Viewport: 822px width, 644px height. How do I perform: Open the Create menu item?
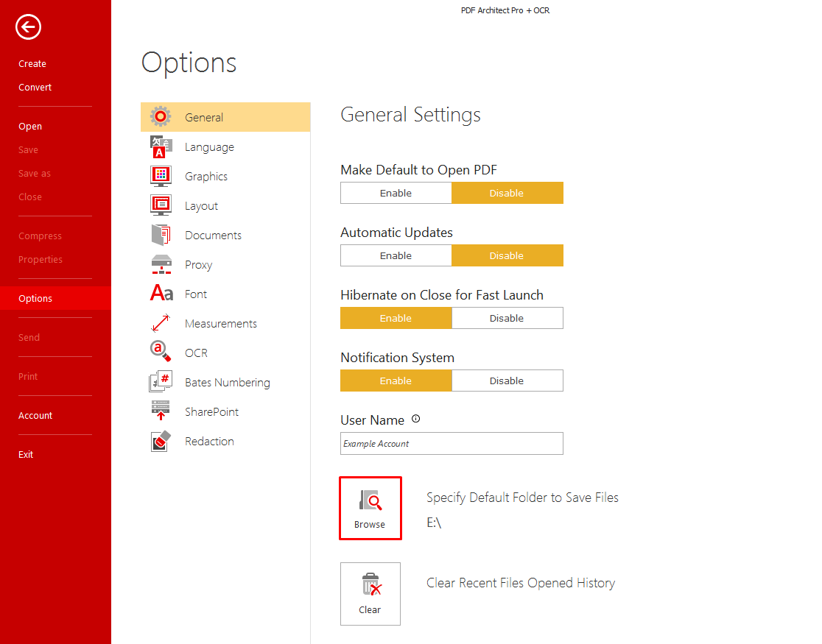32,63
